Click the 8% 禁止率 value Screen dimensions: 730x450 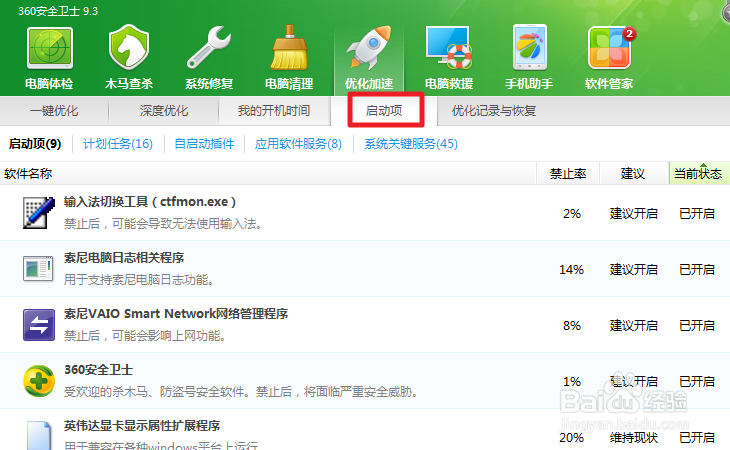(572, 325)
